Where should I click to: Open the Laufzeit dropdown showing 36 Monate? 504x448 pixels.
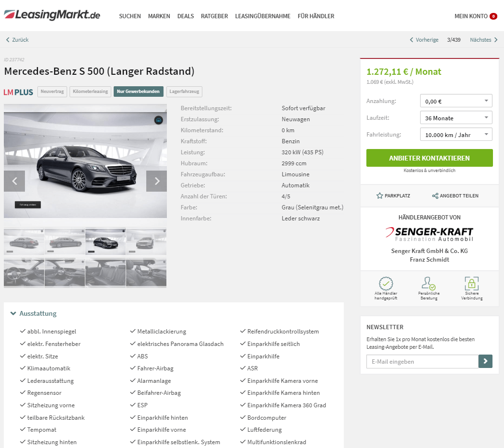coord(456,117)
